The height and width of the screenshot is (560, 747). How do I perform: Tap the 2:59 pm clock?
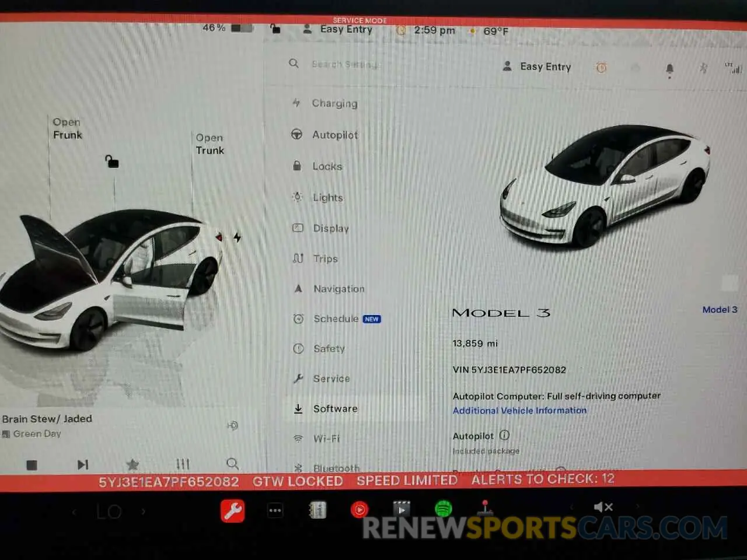pos(434,30)
